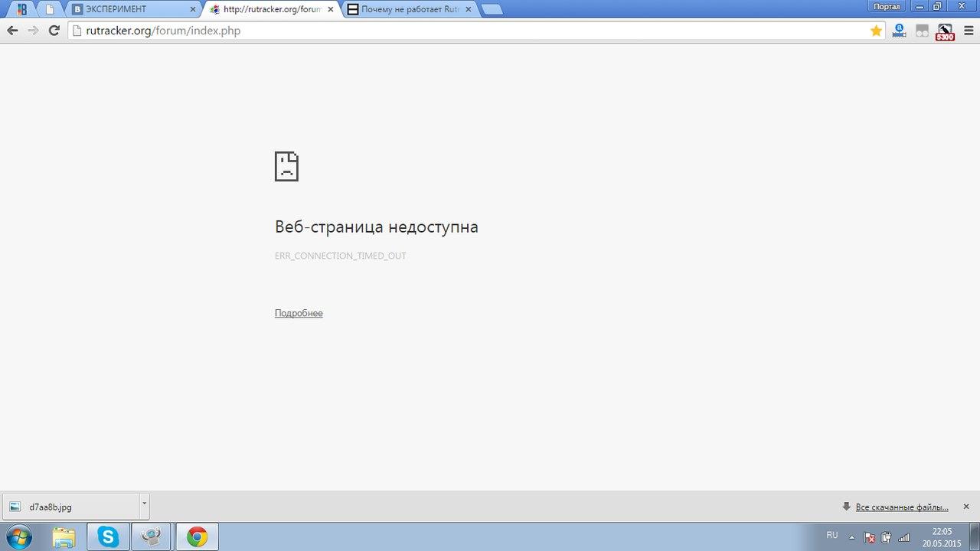This screenshot has height=551, width=980.
Task: Switch to Почему не работает Rutracker tab
Action: (x=410, y=9)
